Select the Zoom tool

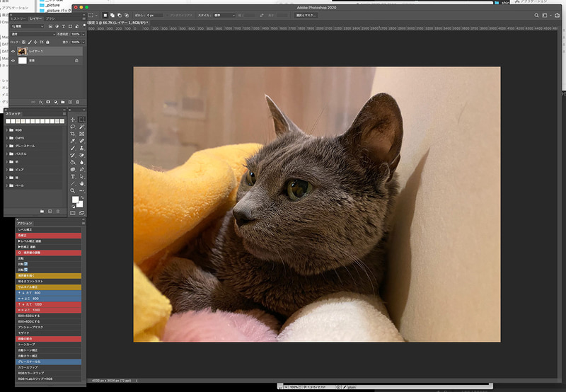pos(73,190)
